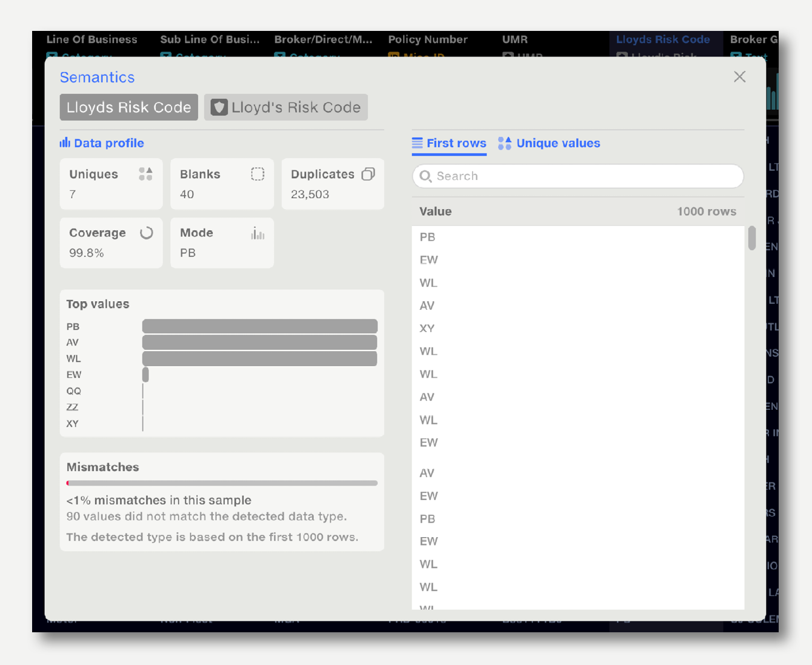Click the Uniques value 7
Screen dimensions: 812x665
[73, 195]
